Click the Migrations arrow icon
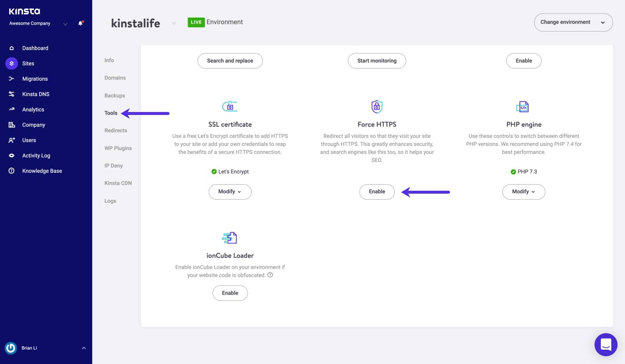The width and height of the screenshot is (625, 364). [12, 79]
